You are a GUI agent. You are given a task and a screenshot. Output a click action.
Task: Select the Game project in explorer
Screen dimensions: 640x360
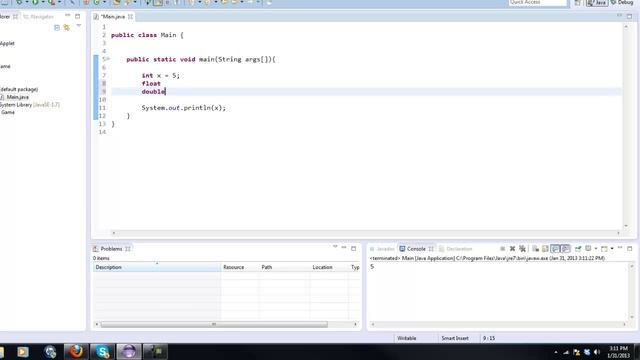pyautogui.click(x=7, y=112)
